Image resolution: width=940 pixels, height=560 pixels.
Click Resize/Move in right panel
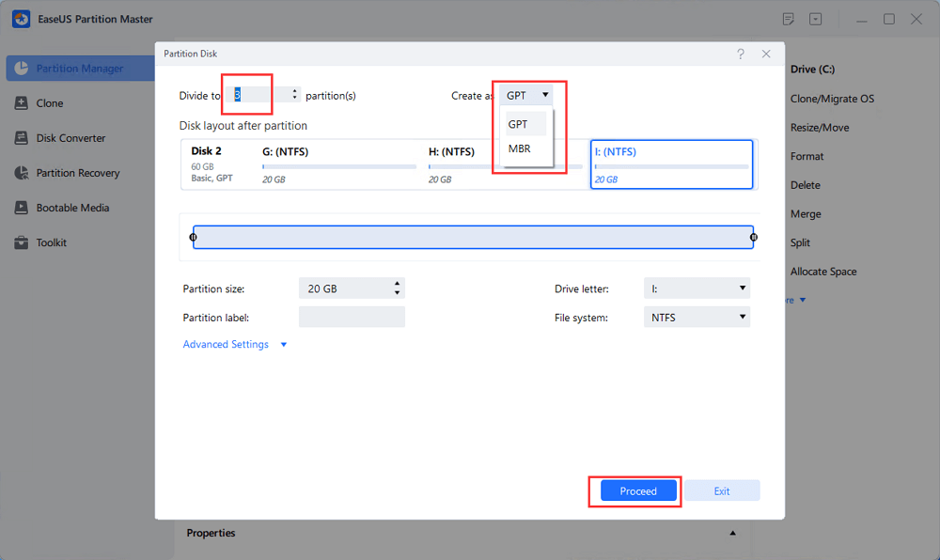tap(820, 128)
